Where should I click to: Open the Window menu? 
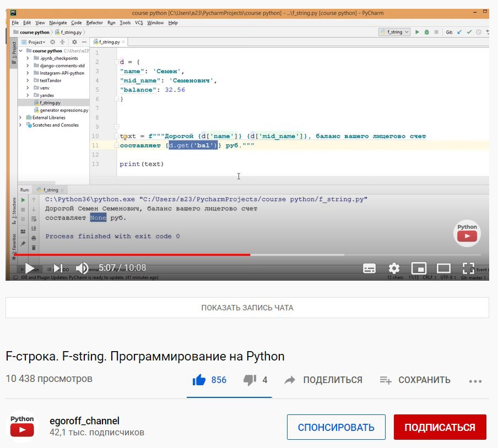pos(155,23)
